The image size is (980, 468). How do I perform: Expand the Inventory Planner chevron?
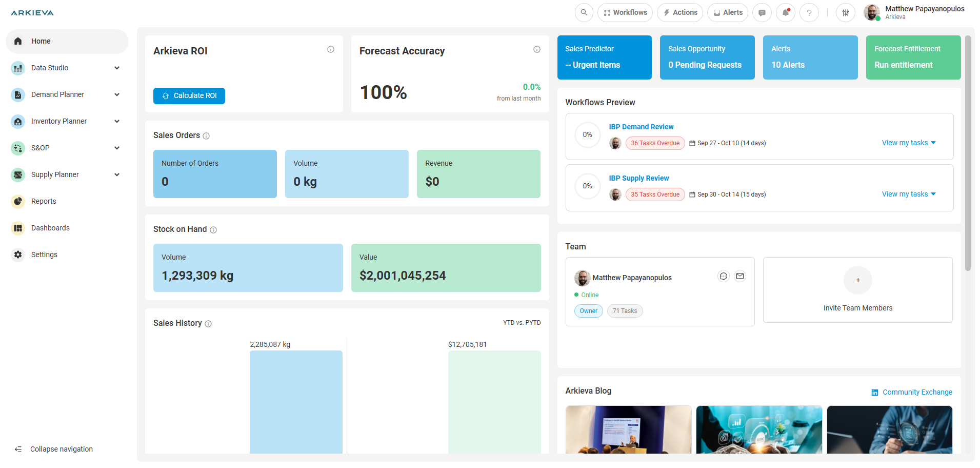click(117, 121)
